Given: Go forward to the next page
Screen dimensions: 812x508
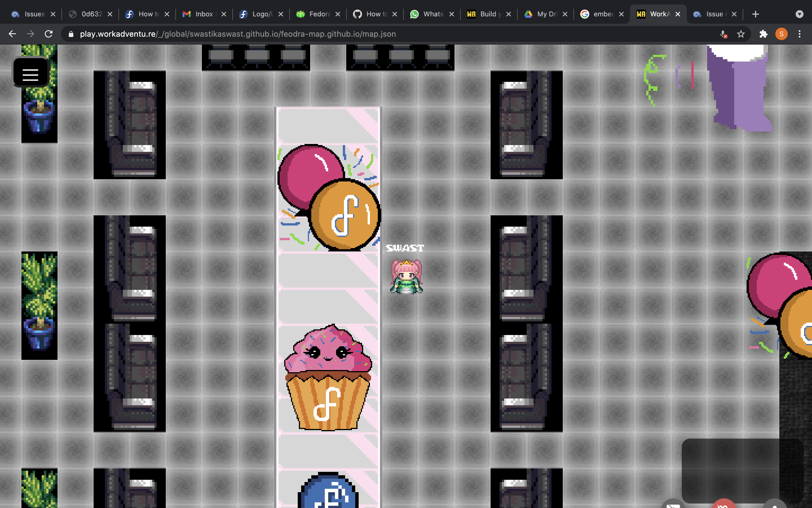Looking at the screenshot, I should [30, 34].
